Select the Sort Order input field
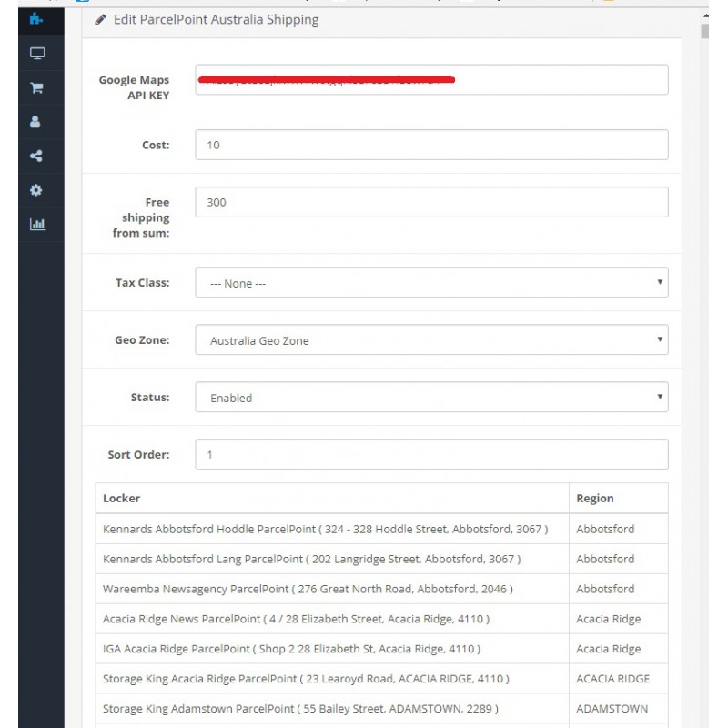This screenshot has width=728, height=728. coord(431,454)
